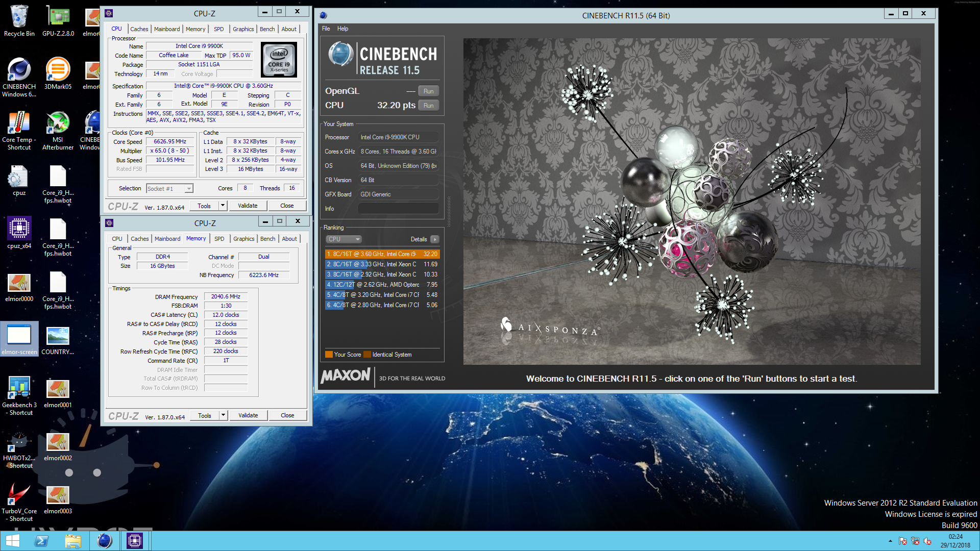Launch GPU-Z.2.8.0 desktop icon
980x551 pixels.
(x=58, y=20)
